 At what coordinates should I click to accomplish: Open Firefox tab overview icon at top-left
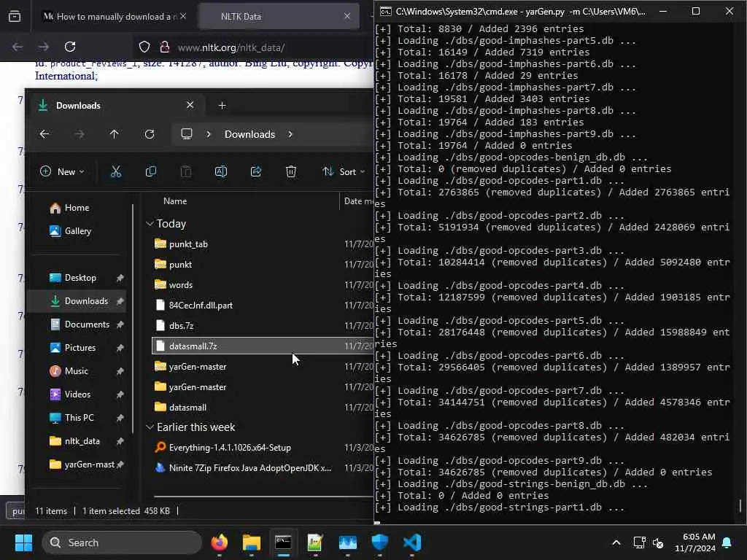pyautogui.click(x=15, y=17)
